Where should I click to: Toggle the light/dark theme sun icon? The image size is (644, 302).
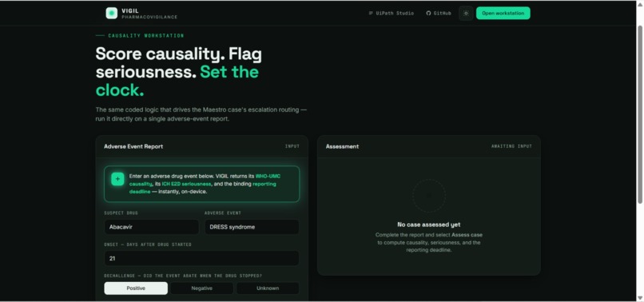click(466, 13)
